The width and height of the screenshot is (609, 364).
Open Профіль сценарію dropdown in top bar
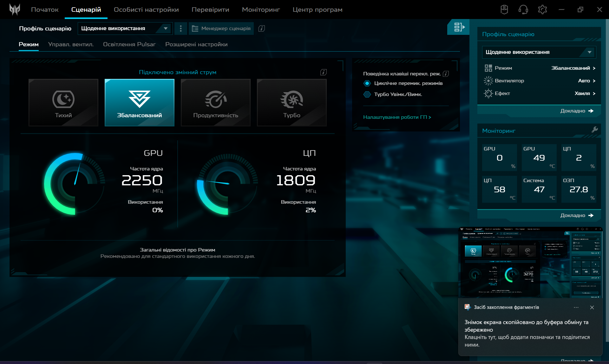point(125,29)
